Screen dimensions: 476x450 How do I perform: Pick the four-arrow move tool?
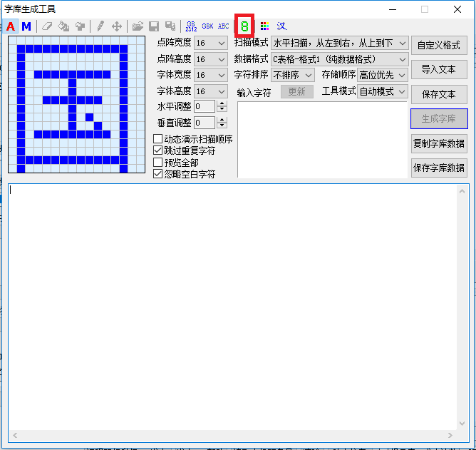coord(117,26)
